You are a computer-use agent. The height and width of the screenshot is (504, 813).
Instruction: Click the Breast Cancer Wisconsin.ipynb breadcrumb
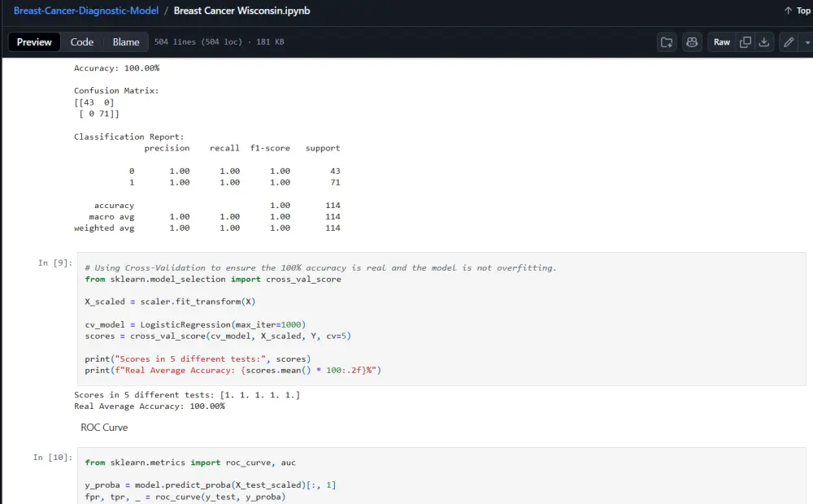[241, 11]
